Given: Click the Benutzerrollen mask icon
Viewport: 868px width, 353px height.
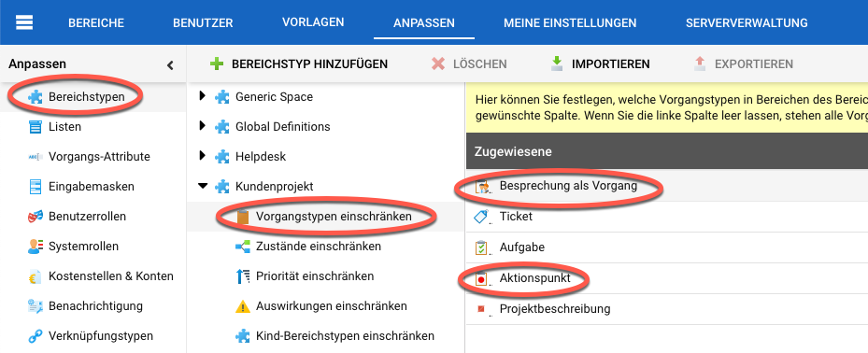Looking at the screenshot, I should (35, 217).
